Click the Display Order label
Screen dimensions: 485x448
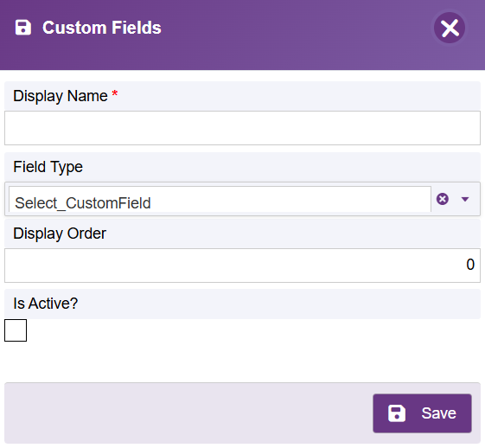60,234
